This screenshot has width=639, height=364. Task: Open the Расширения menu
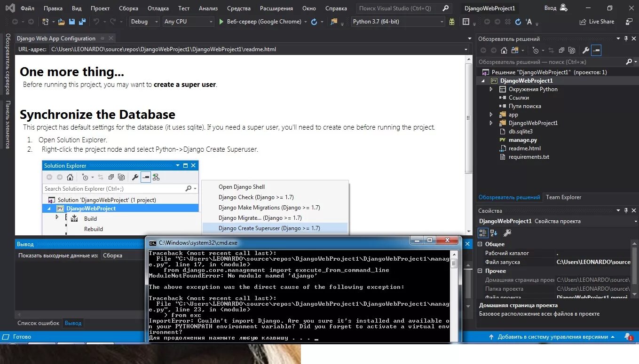click(276, 8)
